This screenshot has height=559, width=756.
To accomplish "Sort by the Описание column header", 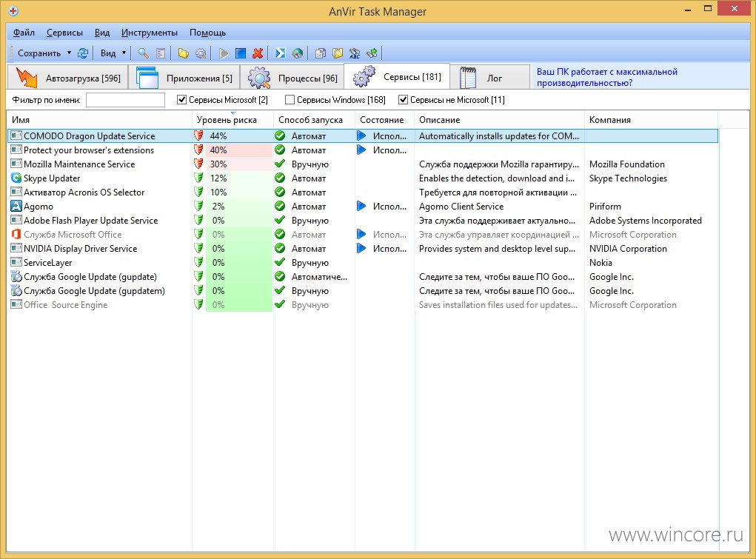I will click(x=500, y=120).
